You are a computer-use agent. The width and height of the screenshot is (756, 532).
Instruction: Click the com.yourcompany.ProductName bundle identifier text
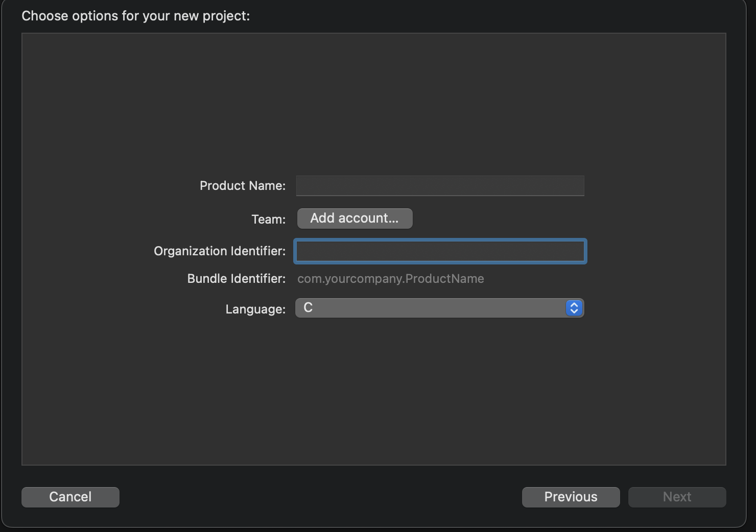point(390,279)
